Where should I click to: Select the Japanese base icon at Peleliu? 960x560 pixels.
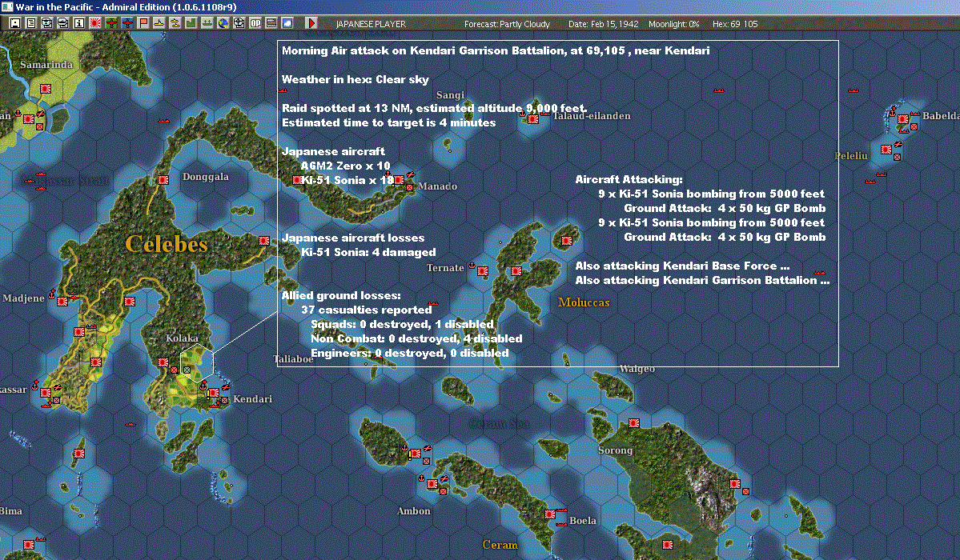pyautogui.click(x=886, y=150)
